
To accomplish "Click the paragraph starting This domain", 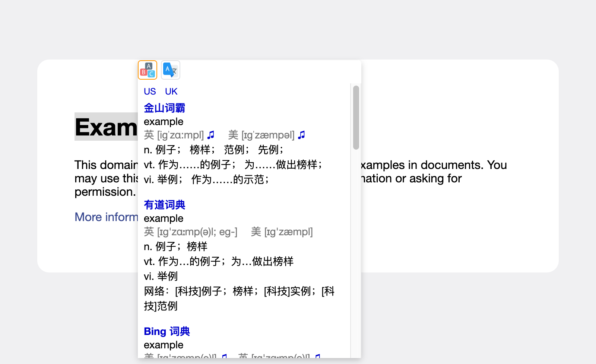I will point(106,178).
